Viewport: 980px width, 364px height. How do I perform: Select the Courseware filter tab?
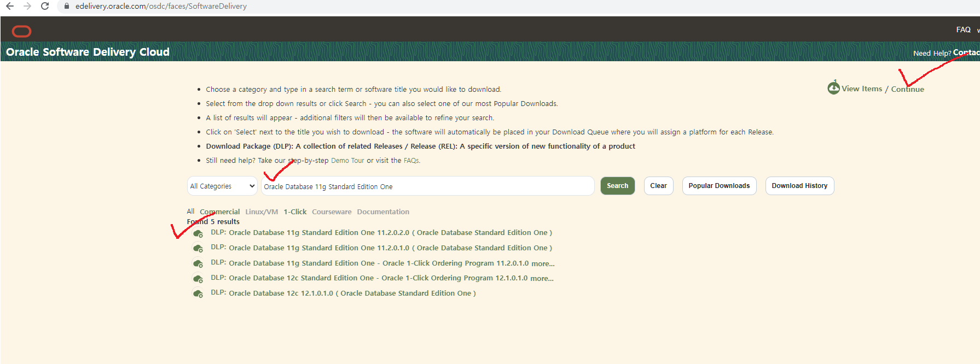click(x=332, y=212)
